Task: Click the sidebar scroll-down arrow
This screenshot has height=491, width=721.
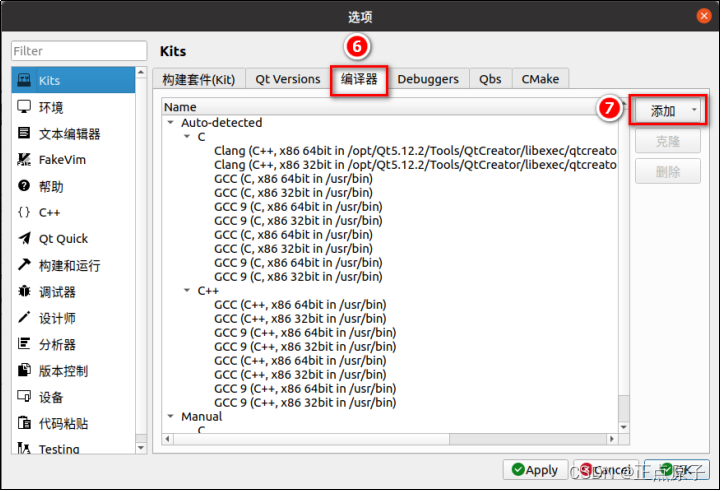Action: point(141,448)
